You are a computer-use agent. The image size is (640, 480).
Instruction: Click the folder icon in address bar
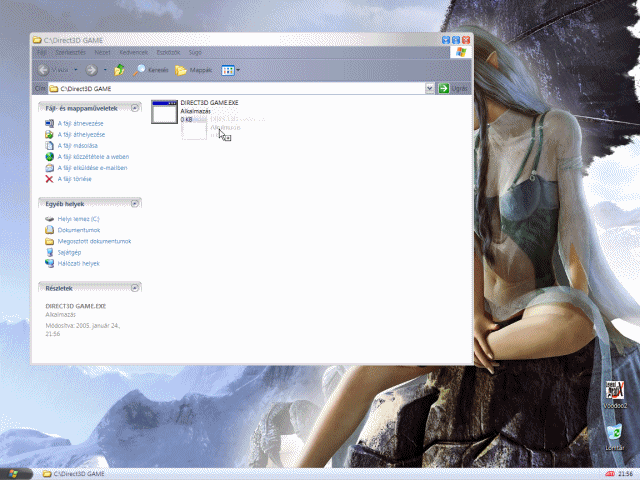pos(54,89)
